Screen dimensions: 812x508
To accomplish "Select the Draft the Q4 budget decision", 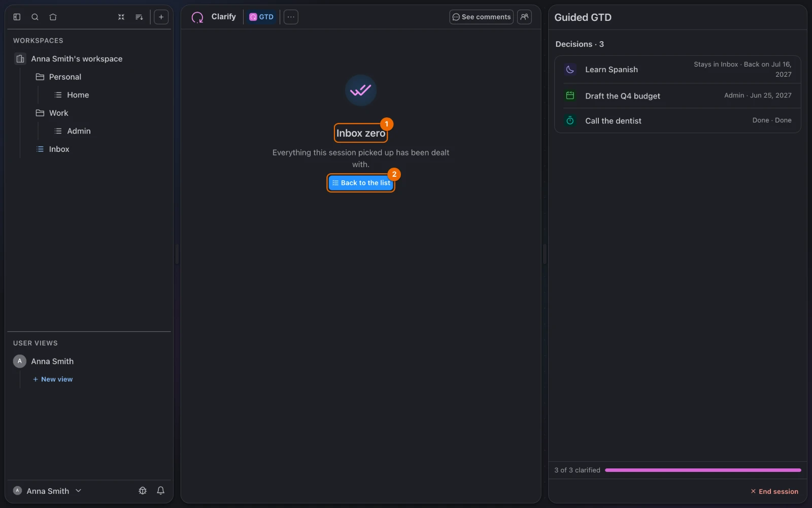I will 678,96.
